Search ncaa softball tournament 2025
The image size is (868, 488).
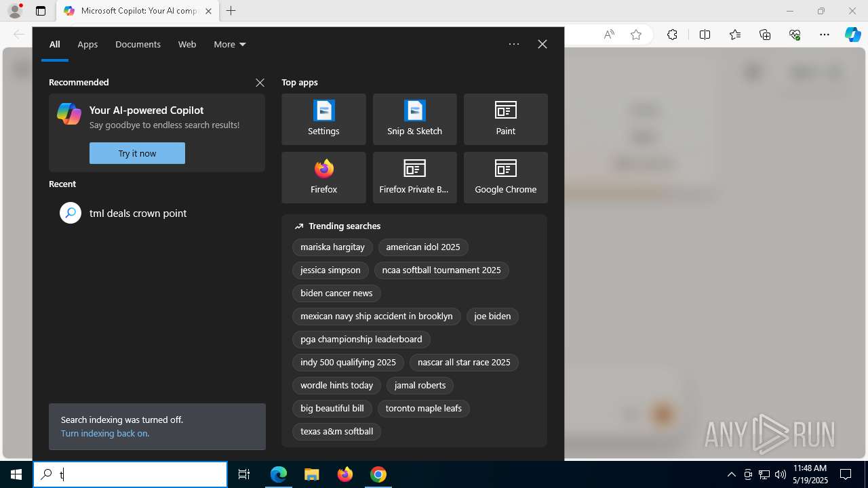pos(441,270)
